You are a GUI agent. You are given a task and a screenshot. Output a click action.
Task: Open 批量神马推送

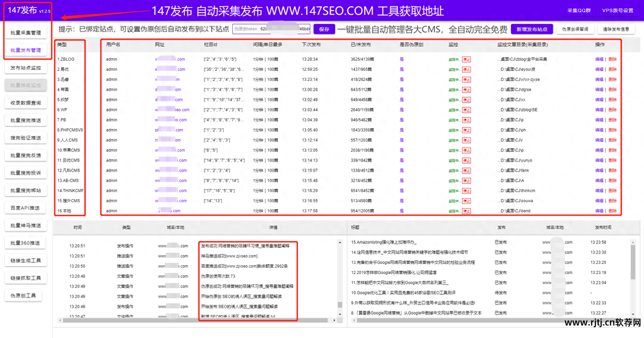pyautogui.click(x=26, y=225)
